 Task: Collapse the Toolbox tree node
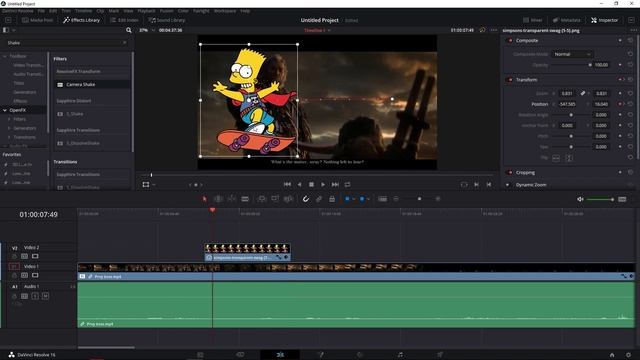[x=5, y=56]
